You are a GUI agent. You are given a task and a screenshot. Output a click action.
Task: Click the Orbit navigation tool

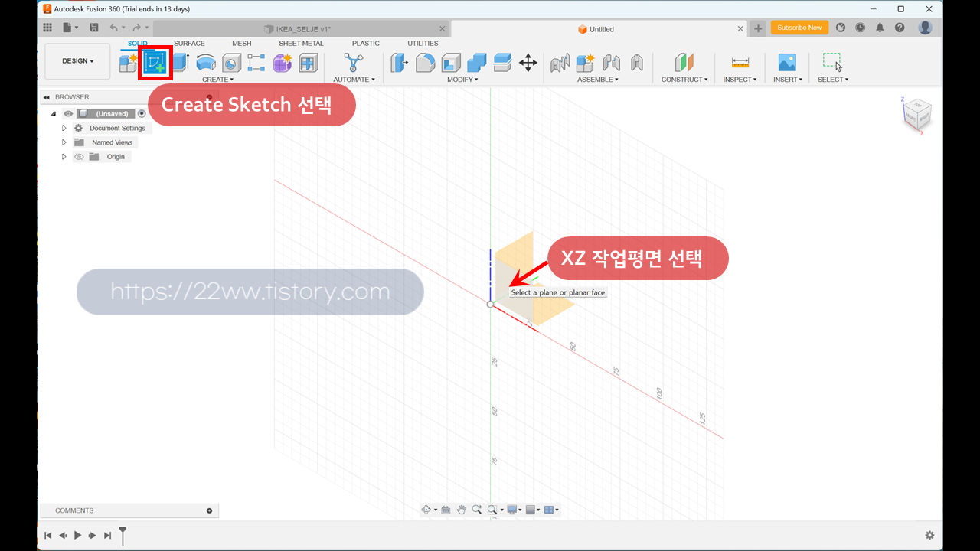(426, 510)
